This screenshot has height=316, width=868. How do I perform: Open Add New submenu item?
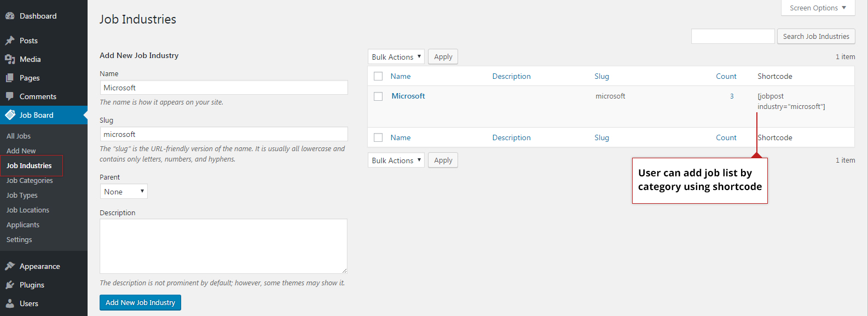pos(21,151)
